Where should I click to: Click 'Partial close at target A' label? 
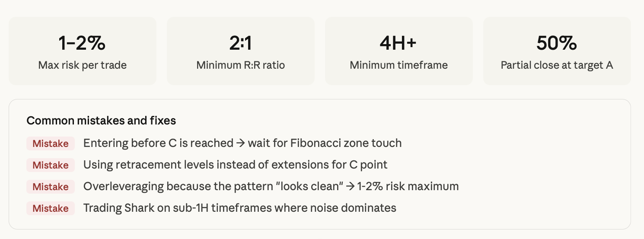click(x=557, y=65)
